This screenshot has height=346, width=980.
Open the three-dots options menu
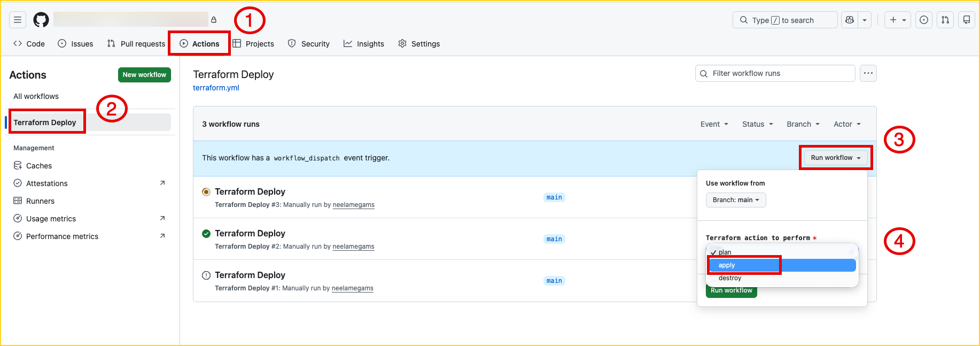[868, 73]
